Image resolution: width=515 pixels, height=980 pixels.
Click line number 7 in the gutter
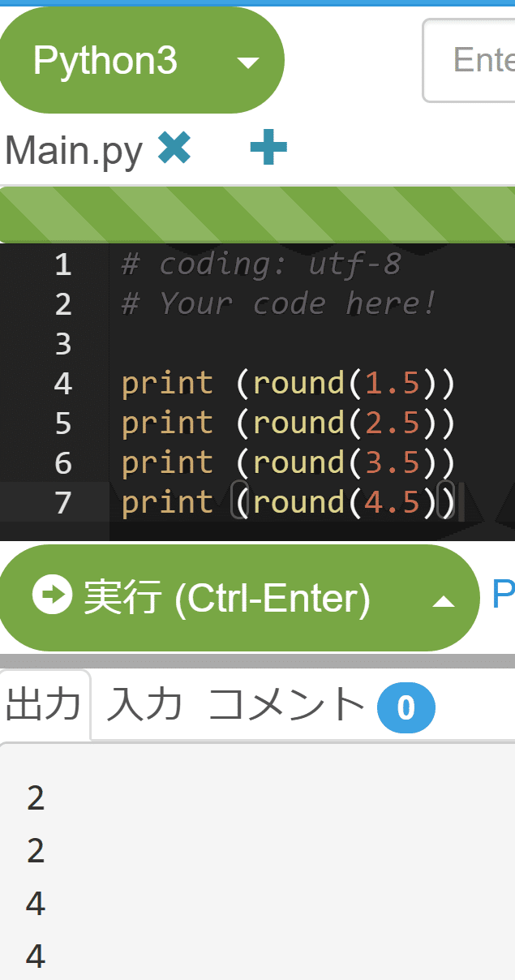point(63,503)
